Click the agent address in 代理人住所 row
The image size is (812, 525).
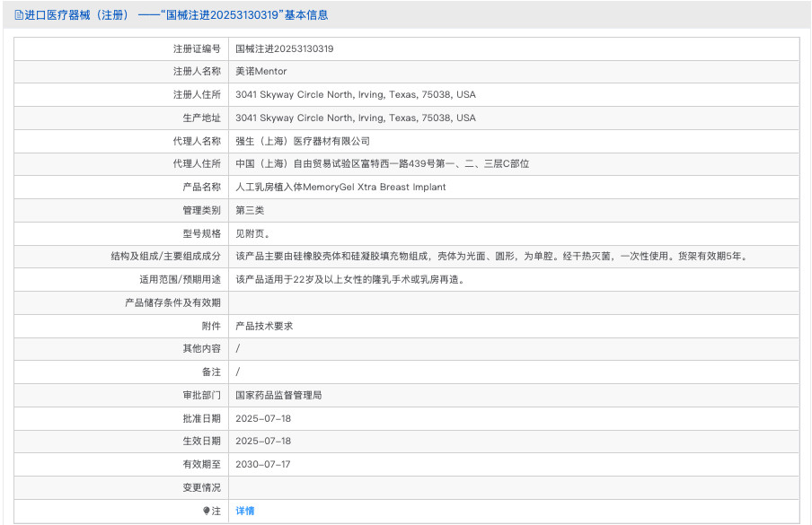click(382, 164)
